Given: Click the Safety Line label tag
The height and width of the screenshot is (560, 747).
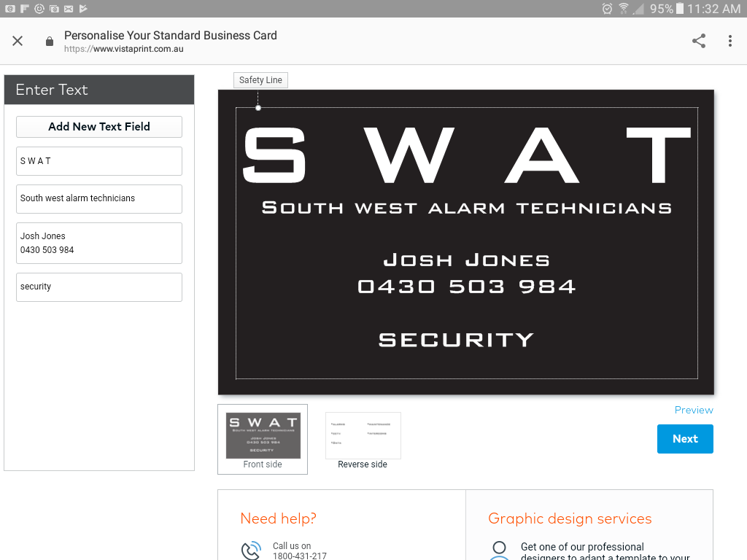Looking at the screenshot, I should pyautogui.click(x=260, y=80).
